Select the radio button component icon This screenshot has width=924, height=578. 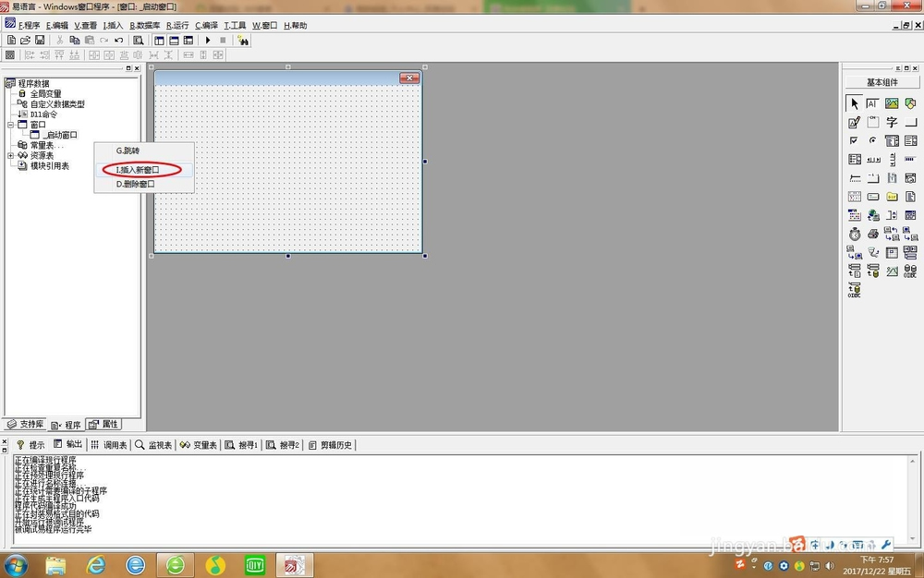[873, 140]
